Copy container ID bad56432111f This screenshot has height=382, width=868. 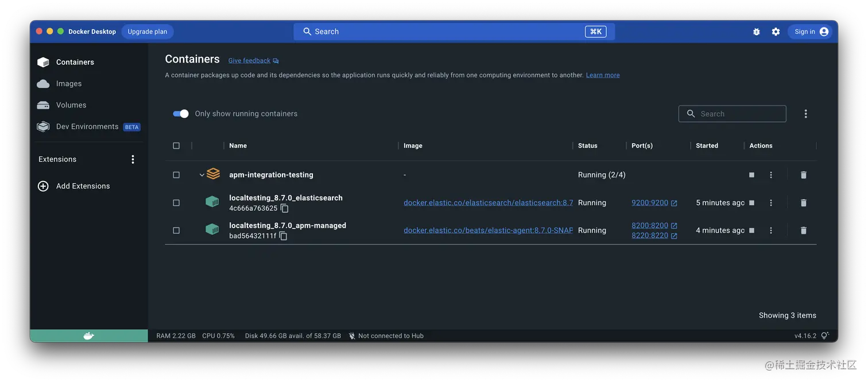pos(283,236)
